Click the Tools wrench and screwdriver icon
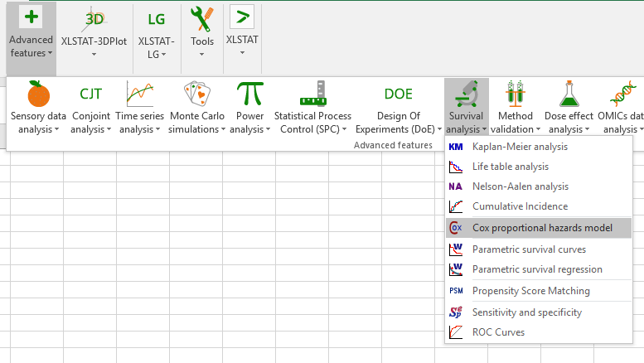Screen dimensions: 644x363 (201, 19)
